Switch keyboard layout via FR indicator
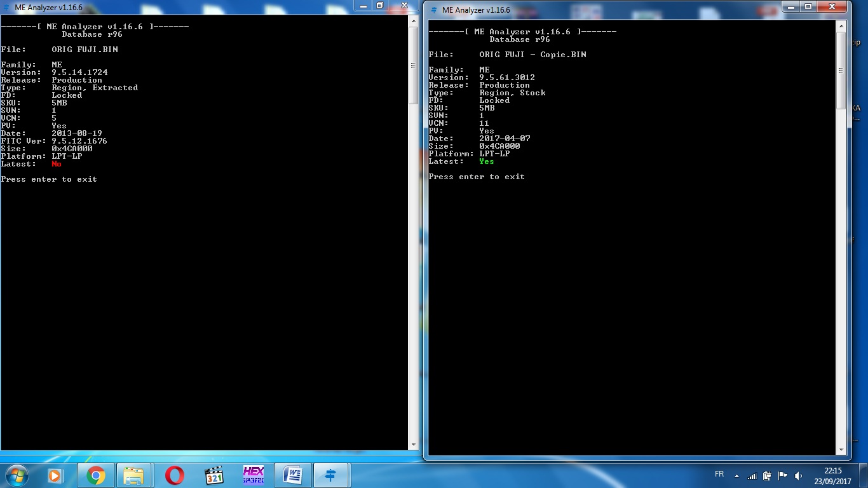Screen dimensions: 868x488 pyautogui.click(x=719, y=474)
